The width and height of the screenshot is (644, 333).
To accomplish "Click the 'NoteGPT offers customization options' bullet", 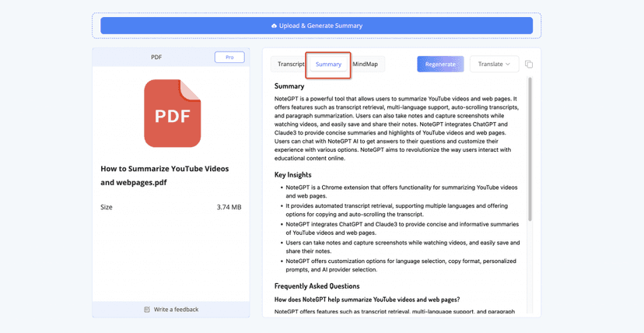I will [x=401, y=265].
